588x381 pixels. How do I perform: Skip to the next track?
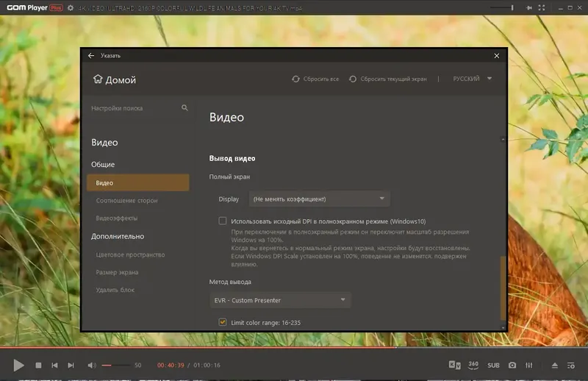[x=71, y=366]
